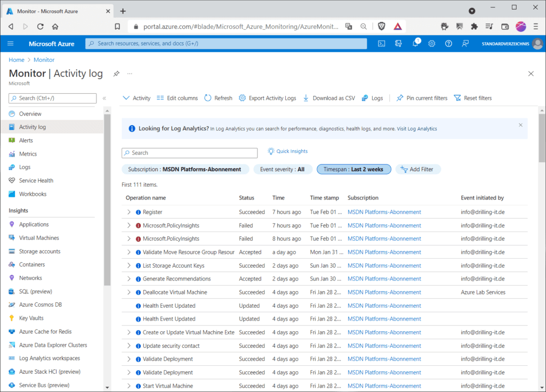The image size is (546, 392).
Task: Open Storage accounts insights
Action: click(x=39, y=251)
